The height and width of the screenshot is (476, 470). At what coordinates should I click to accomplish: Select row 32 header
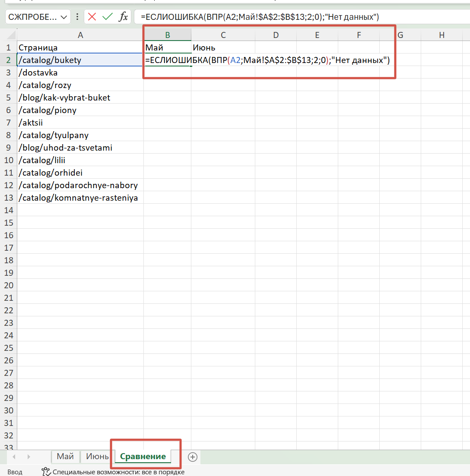point(9,435)
